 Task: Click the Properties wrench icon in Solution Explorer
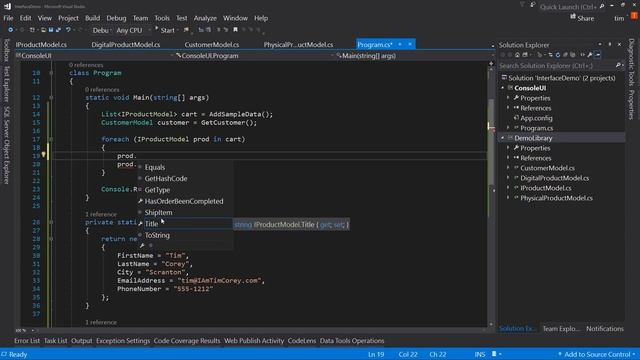[590, 55]
